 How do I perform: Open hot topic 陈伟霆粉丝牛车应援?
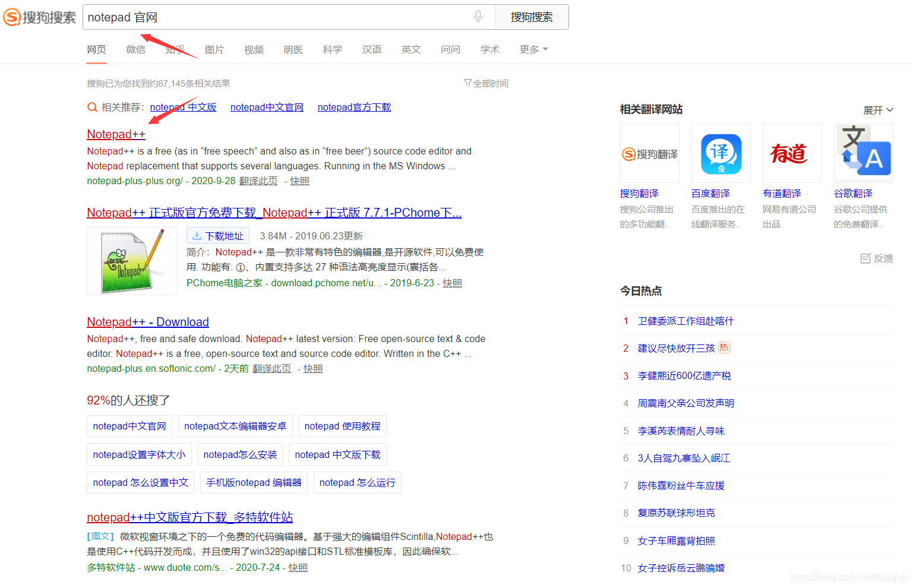tap(681, 486)
